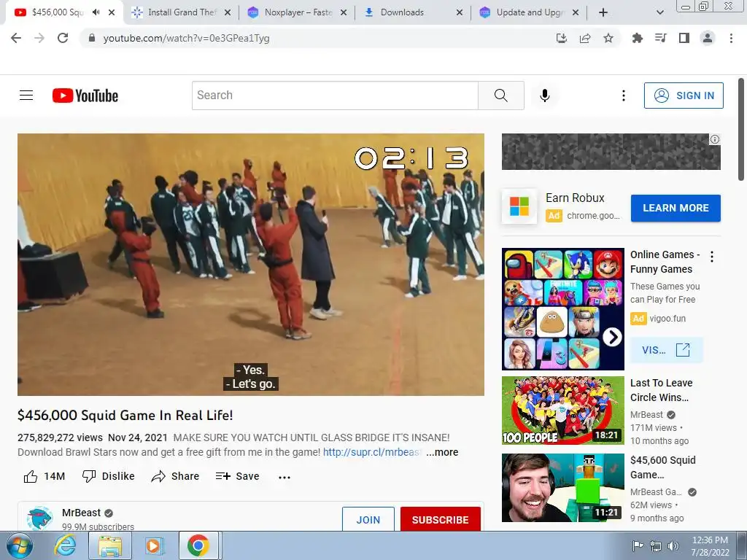Click the ad info icon on the banner
This screenshot has width=747, height=560.
(715, 139)
